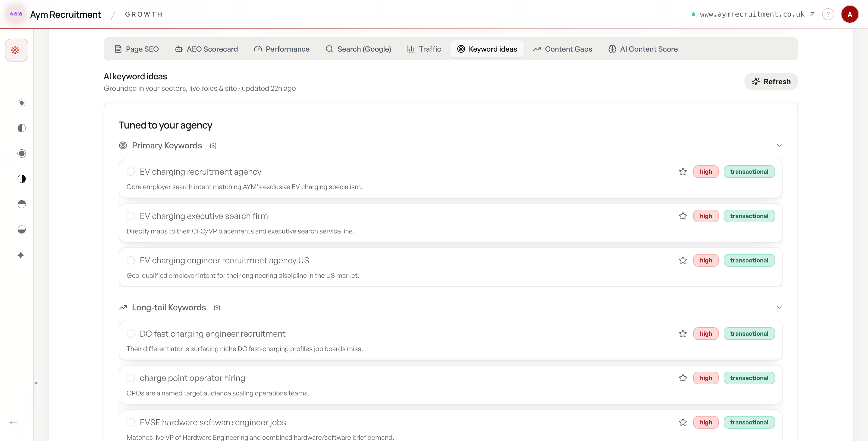Click 'transactional' badge on EVSE hardware software engineer jobs
868x441 pixels.
(749, 422)
